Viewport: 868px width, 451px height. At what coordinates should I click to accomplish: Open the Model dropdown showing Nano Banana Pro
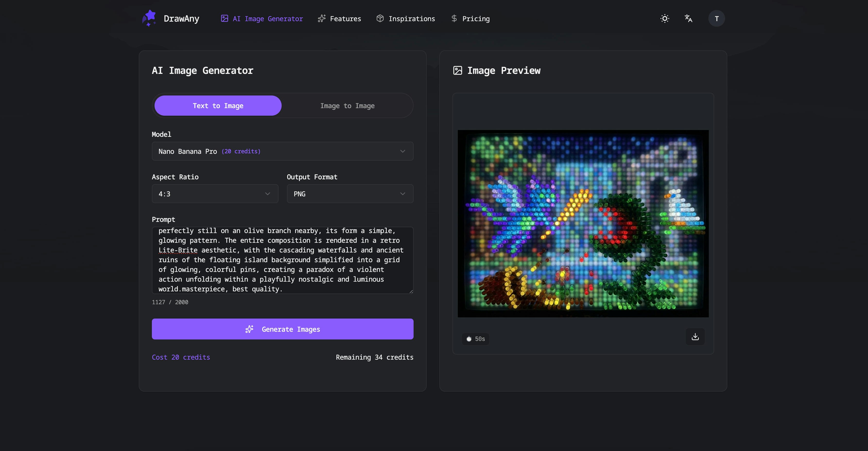[x=282, y=151]
